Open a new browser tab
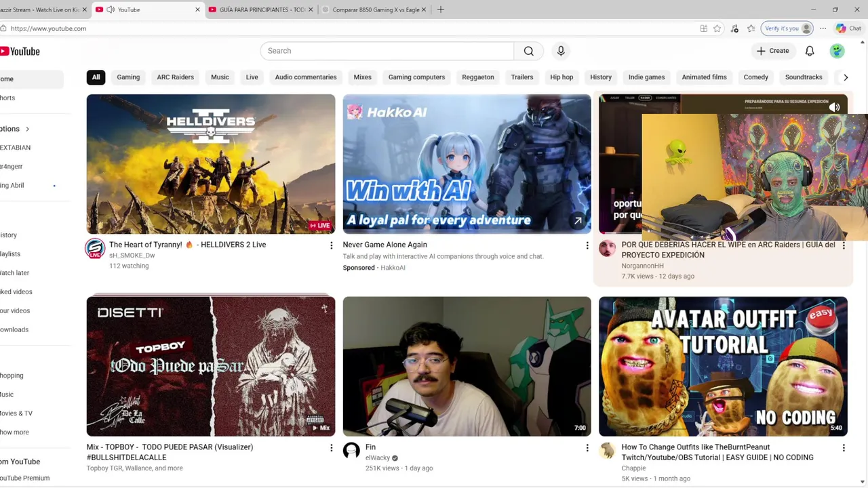 coord(441,9)
